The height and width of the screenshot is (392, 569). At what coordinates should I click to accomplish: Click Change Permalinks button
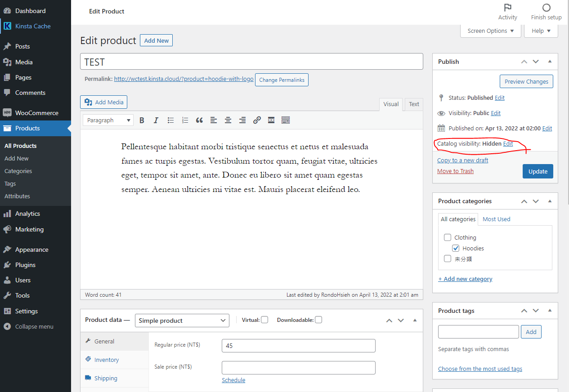point(282,80)
